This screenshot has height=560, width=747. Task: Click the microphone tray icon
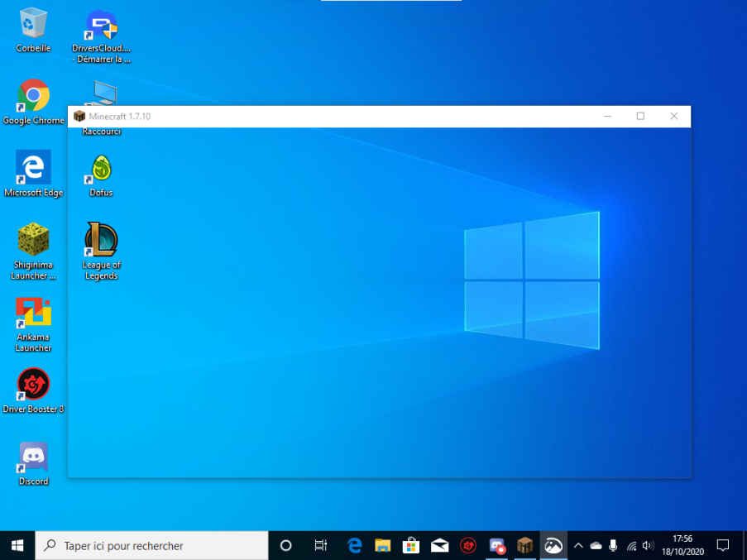point(613,545)
